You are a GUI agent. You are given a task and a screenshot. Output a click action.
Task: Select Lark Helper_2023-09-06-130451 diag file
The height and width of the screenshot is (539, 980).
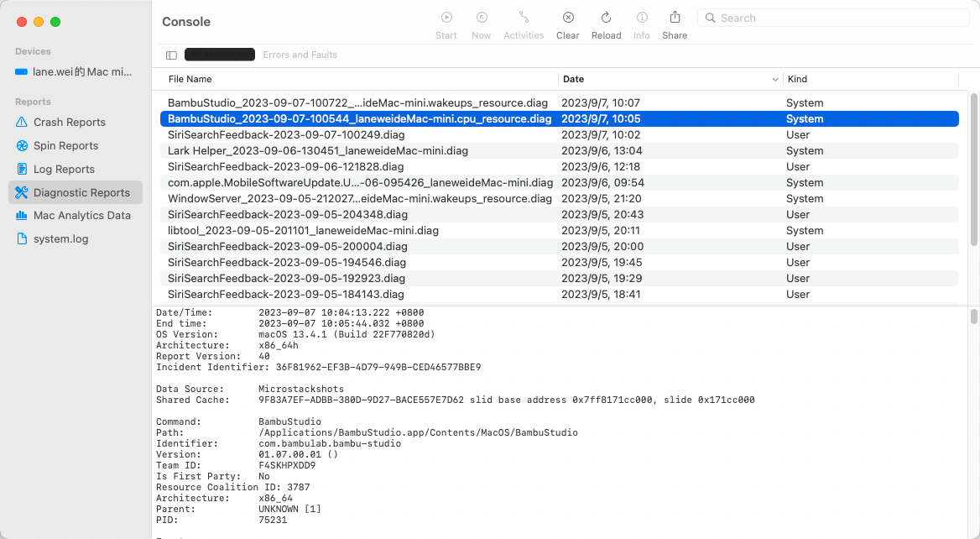(x=560, y=150)
